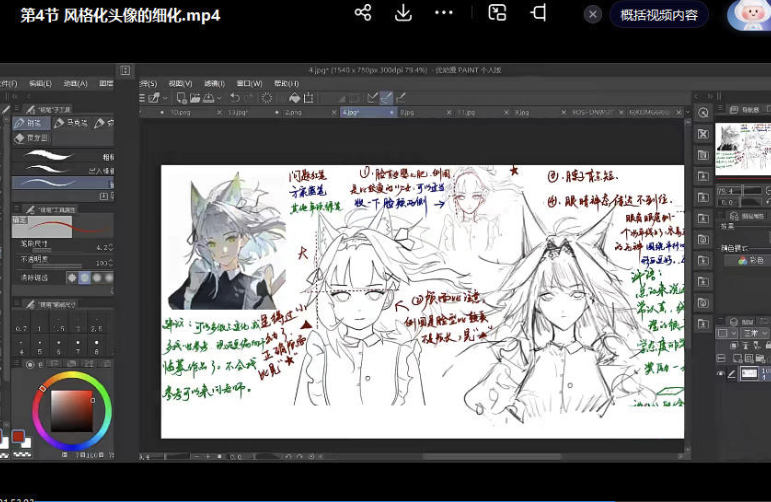This screenshot has height=502, width=771.
Task: Click the Fill bucket icon in command bar
Action: 295,98
